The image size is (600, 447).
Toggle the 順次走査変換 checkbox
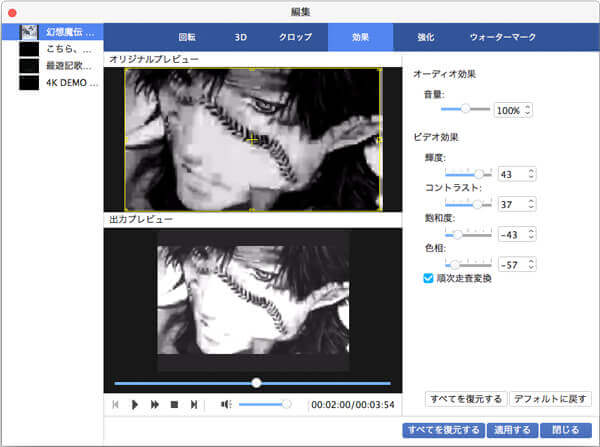(x=429, y=278)
